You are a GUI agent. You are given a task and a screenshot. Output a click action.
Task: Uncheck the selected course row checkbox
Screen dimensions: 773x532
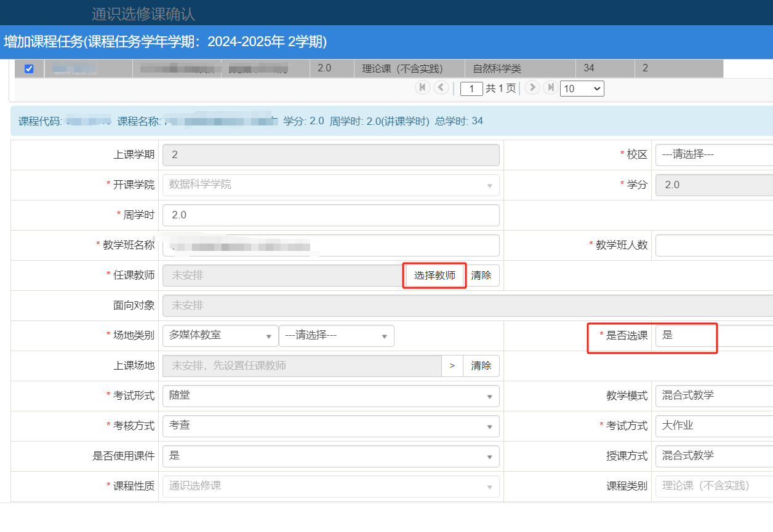(29, 69)
